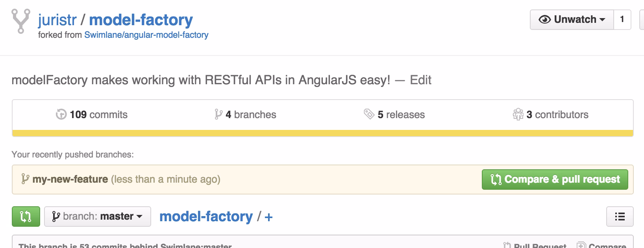Open the watchers count showing 1
Viewport: 644px width, 248px height.
point(622,20)
